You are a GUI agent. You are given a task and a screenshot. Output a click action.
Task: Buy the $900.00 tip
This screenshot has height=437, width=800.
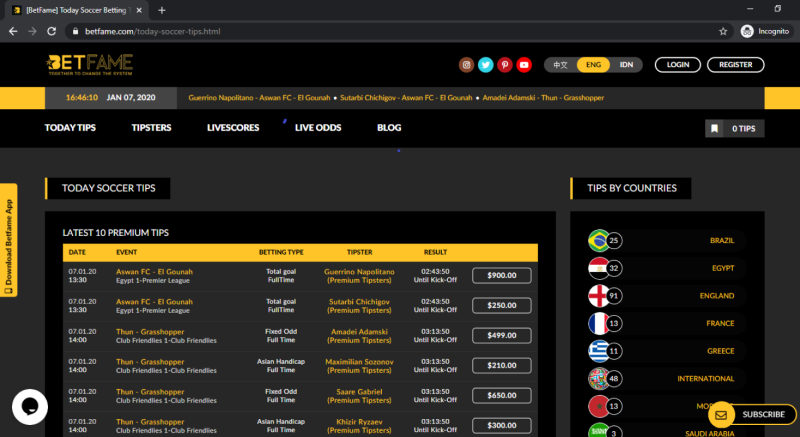point(502,275)
